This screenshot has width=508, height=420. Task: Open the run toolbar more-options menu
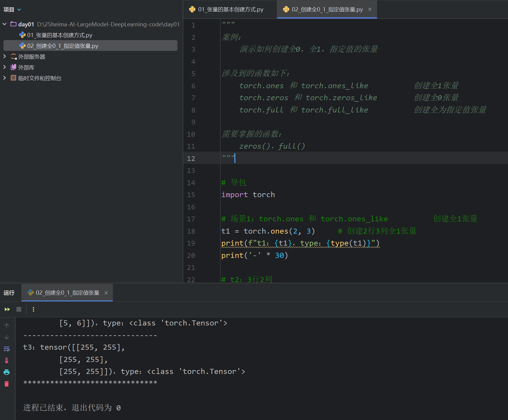pyautogui.click(x=33, y=309)
